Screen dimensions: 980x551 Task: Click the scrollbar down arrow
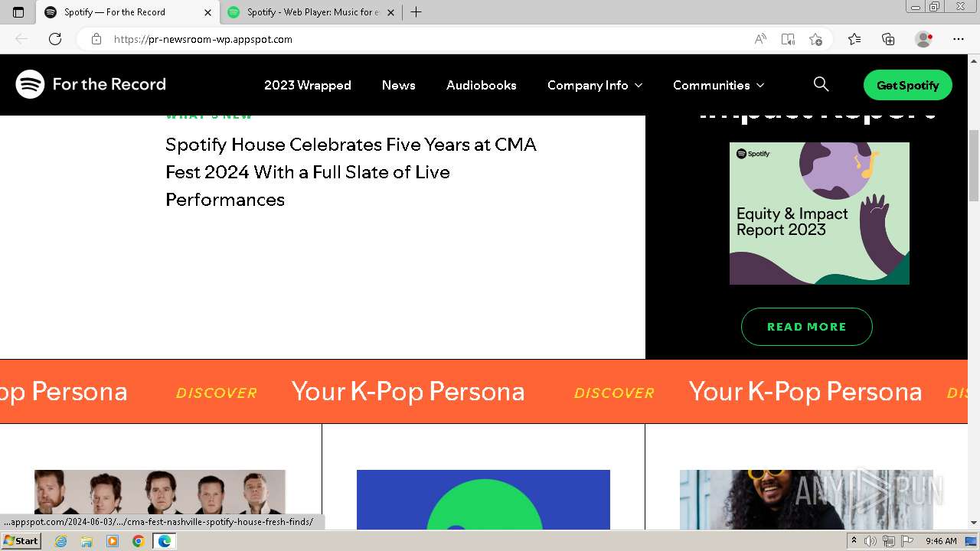click(x=974, y=523)
